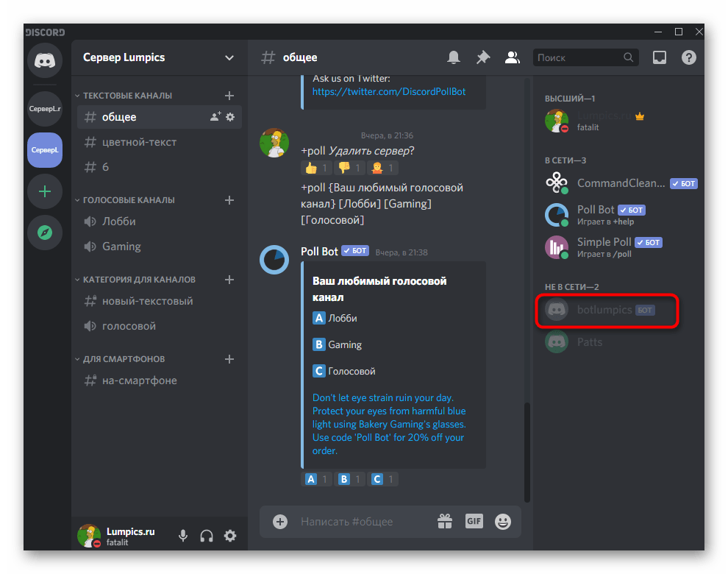Click the Explore servers compass icon
This screenshot has width=728, height=574.
pyautogui.click(x=45, y=233)
